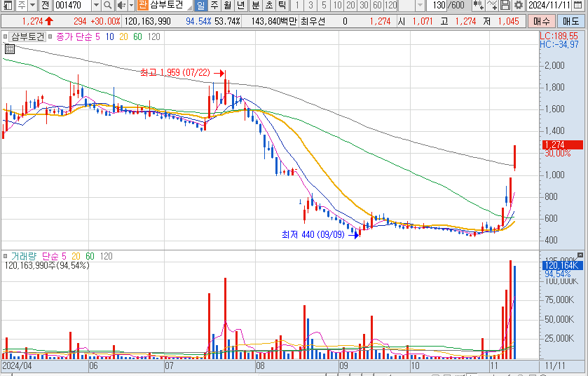Click small square marker before 종가 단순 label
588x376 pixels.
[x=50, y=36]
